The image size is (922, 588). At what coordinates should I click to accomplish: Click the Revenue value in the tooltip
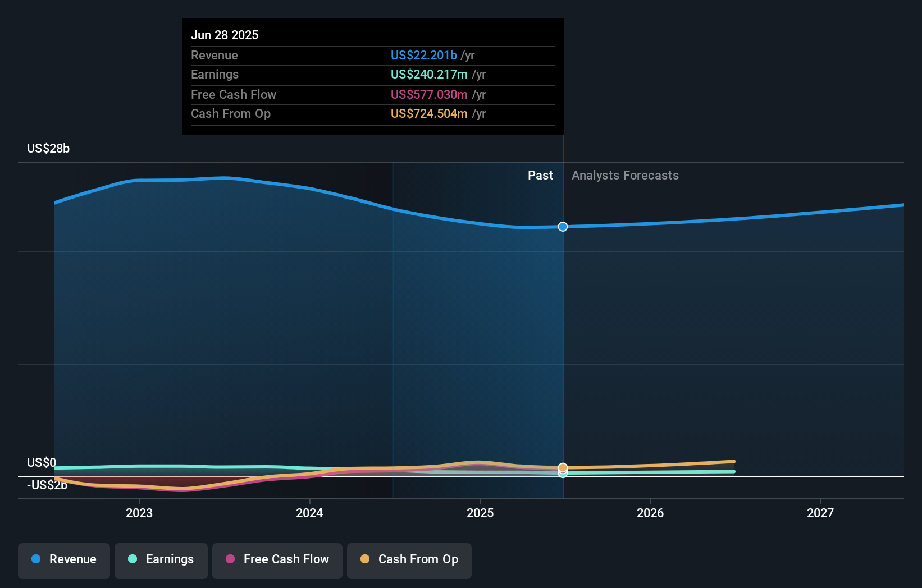pyautogui.click(x=424, y=55)
